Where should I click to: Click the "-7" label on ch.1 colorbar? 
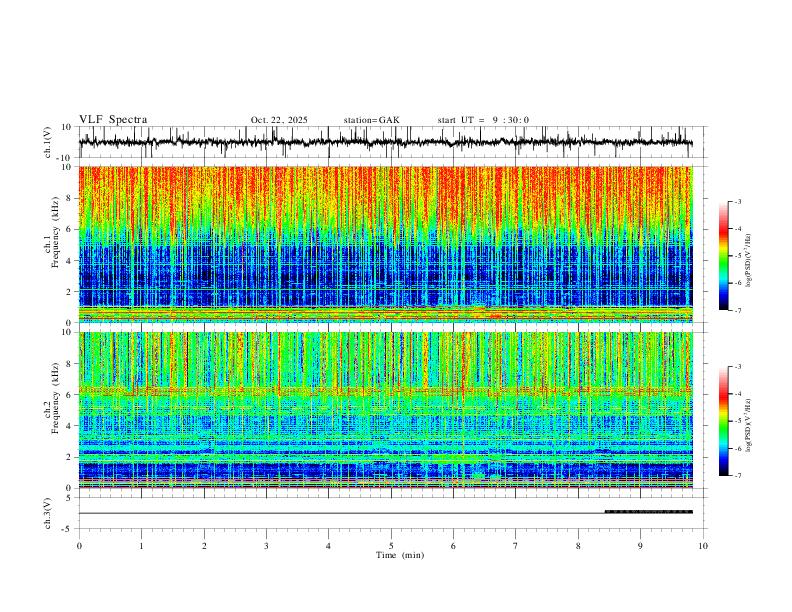click(x=737, y=311)
